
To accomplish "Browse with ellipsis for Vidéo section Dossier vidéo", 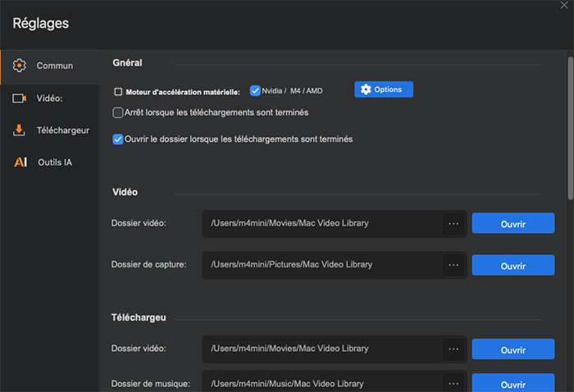I will coord(453,224).
